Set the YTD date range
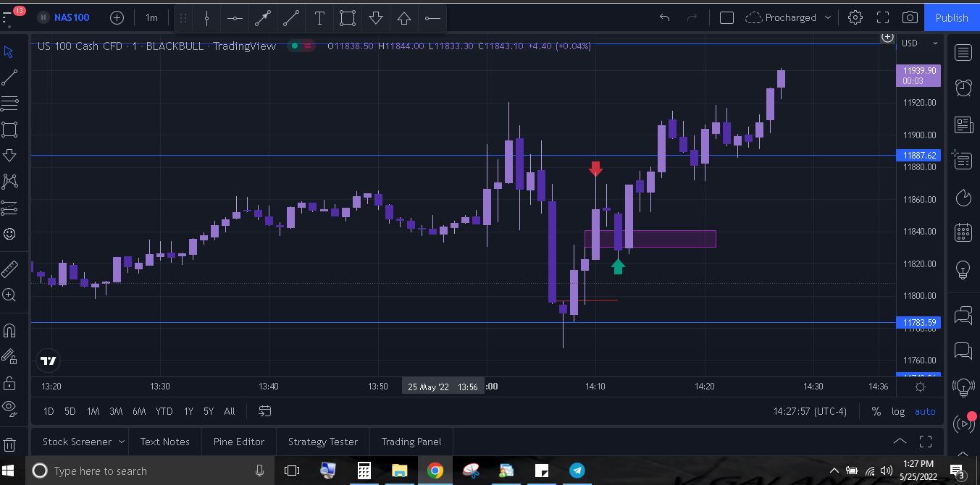 164,411
